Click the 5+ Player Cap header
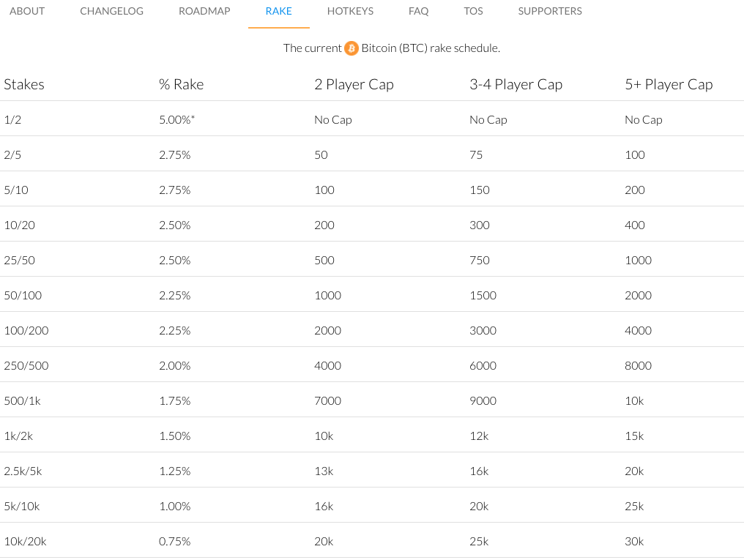This screenshot has width=744, height=560. 669,84
